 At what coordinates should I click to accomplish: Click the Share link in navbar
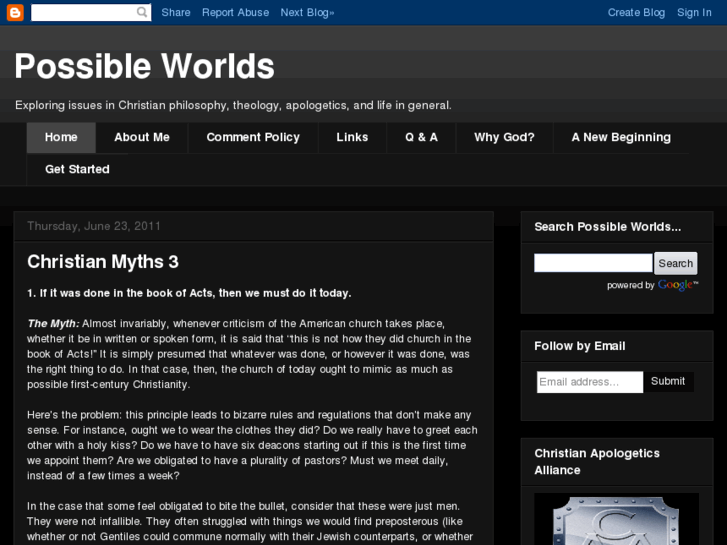click(176, 13)
